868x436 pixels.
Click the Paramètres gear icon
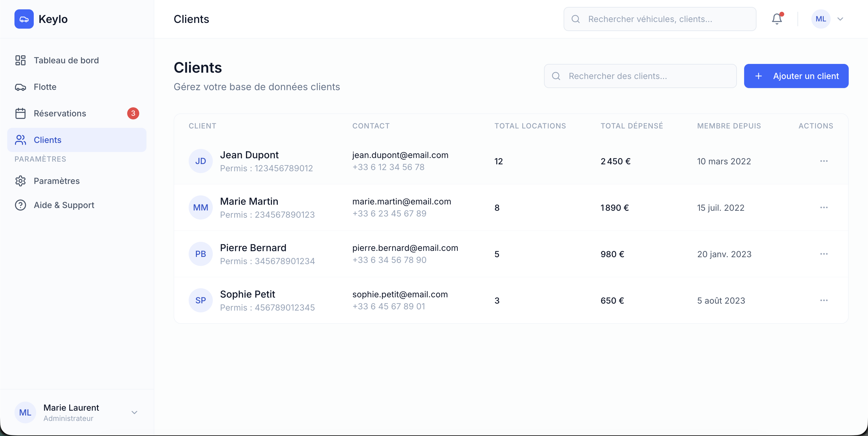click(20, 181)
